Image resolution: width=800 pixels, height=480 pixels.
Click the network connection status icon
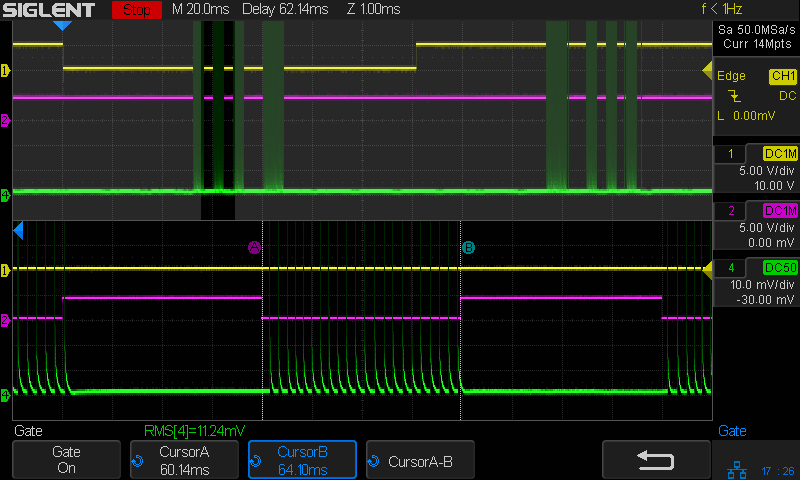pos(735,468)
